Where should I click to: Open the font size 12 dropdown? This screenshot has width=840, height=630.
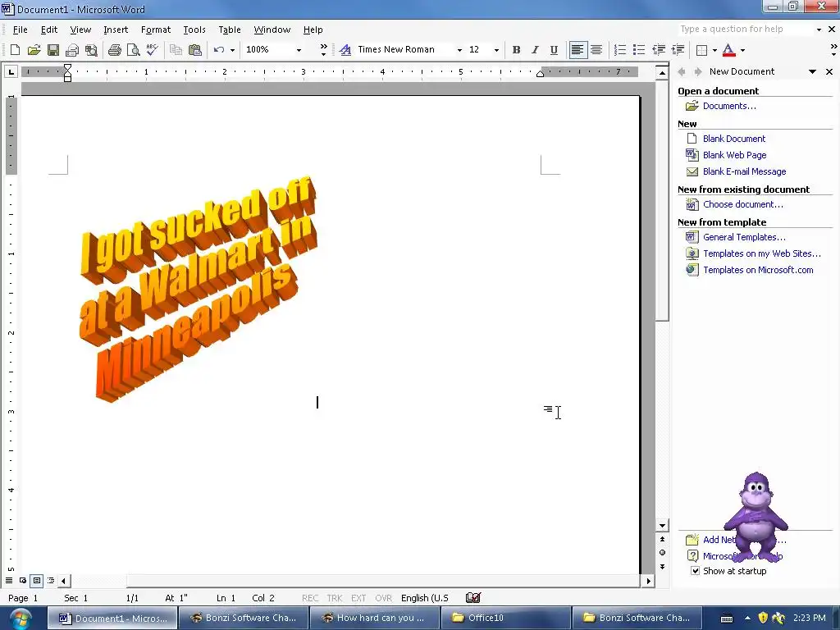[x=496, y=50]
